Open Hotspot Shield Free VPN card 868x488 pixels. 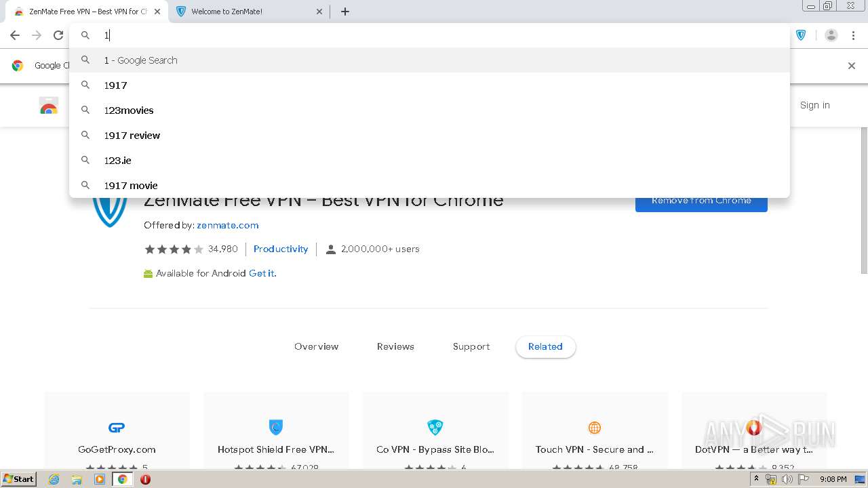click(x=276, y=430)
